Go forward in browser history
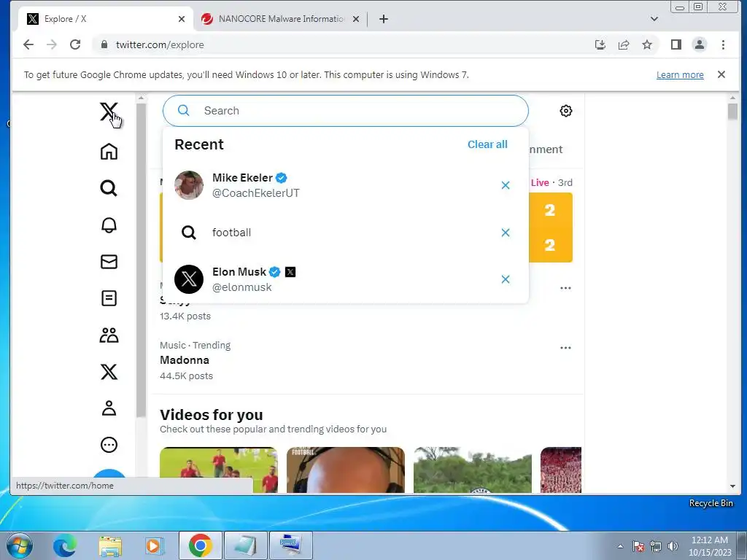This screenshot has width=747, height=560. click(52, 44)
